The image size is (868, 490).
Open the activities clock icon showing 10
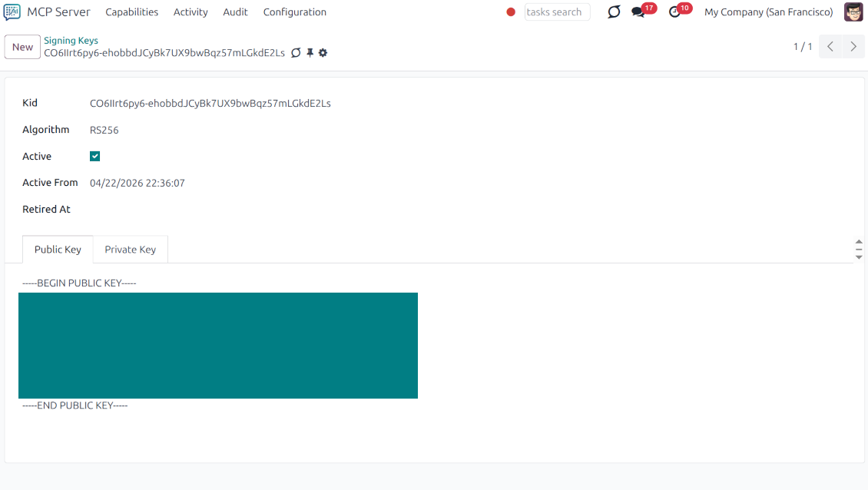[675, 12]
